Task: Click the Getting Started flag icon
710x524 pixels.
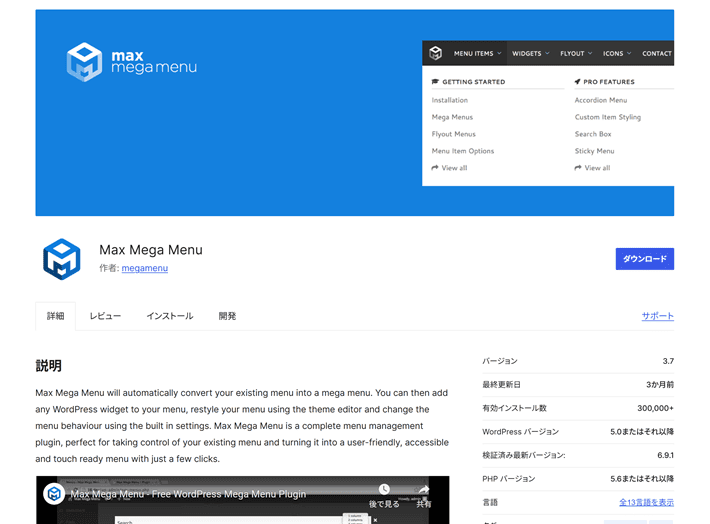Action: pyautogui.click(x=435, y=82)
